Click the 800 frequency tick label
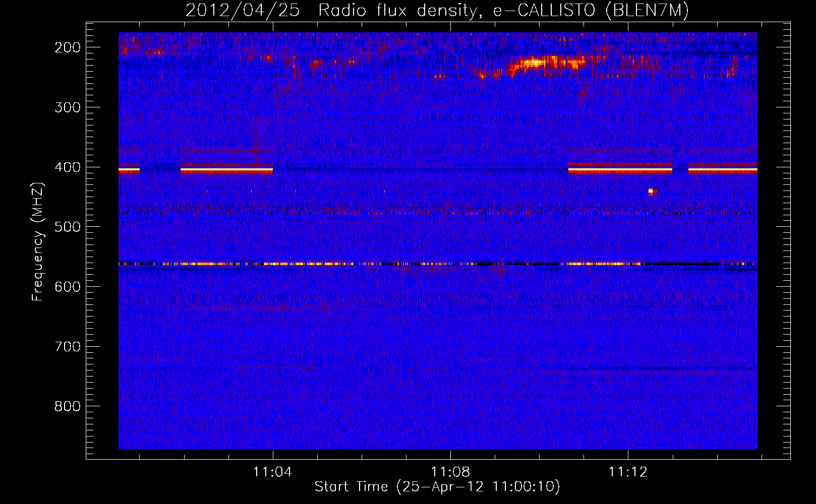This screenshot has height=504, width=816. coord(68,406)
